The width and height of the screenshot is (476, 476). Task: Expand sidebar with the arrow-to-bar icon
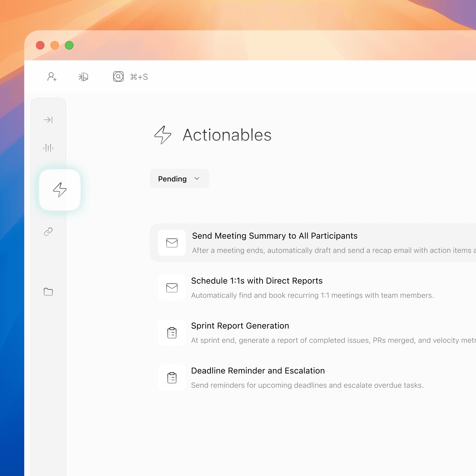48,120
